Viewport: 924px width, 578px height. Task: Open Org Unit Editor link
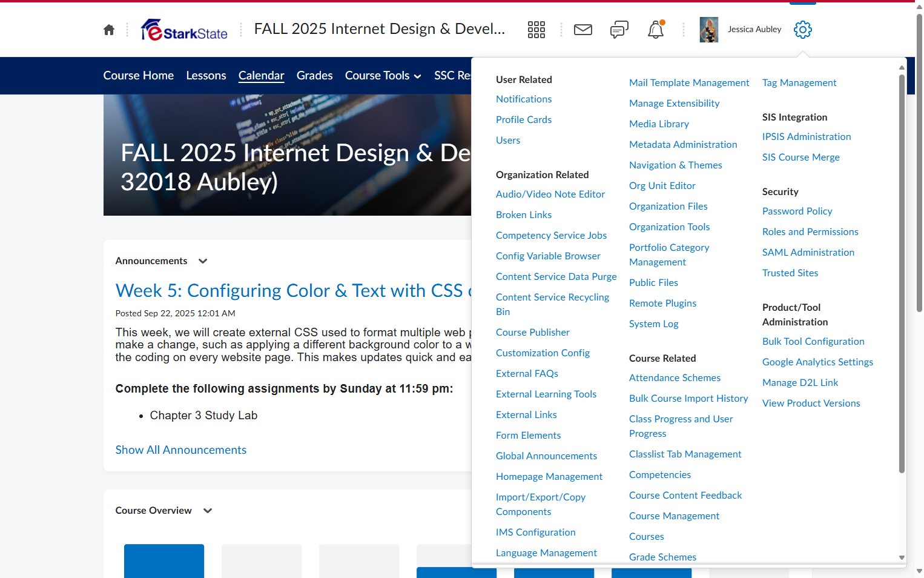662,186
